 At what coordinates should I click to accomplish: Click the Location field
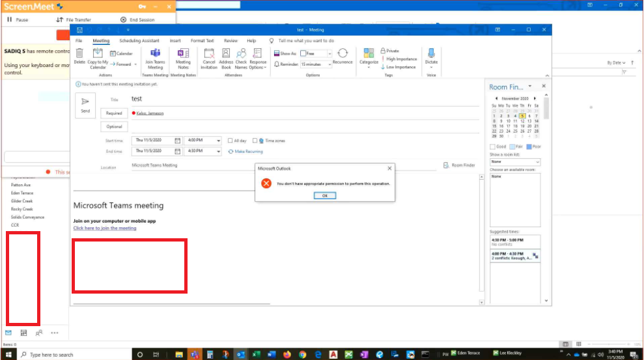pos(283,165)
